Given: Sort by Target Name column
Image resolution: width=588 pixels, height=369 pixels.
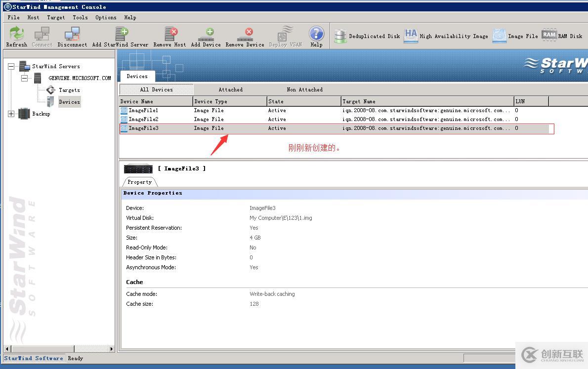Looking at the screenshot, I should pos(427,101).
